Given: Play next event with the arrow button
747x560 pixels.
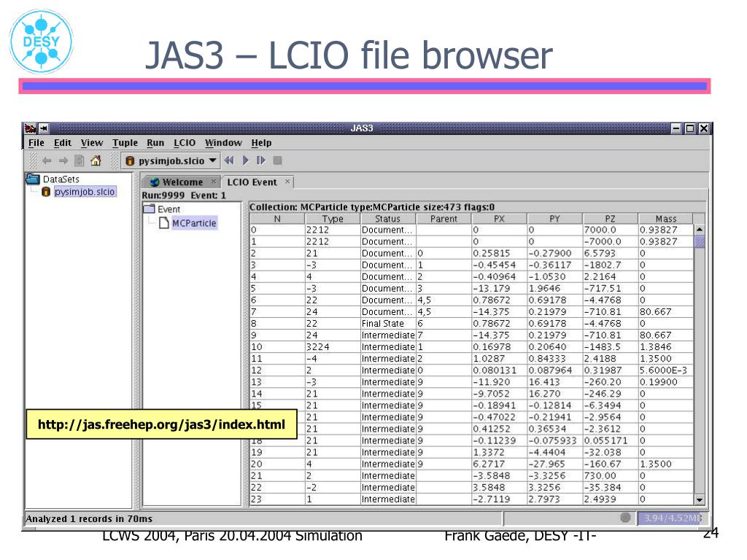Looking at the screenshot, I should point(246,160).
